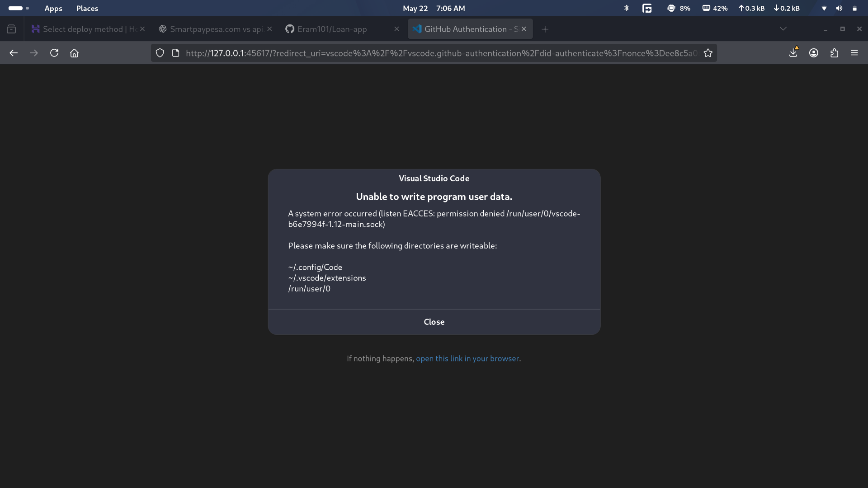The image size is (868, 488).
Task: Open the tracking protection shield icon
Action: tap(160, 53)
